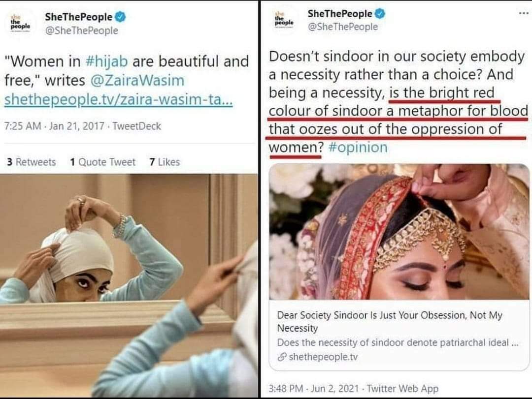Open the three-dot more menu
Screen dimensions: 532x399
pos(524,13)
